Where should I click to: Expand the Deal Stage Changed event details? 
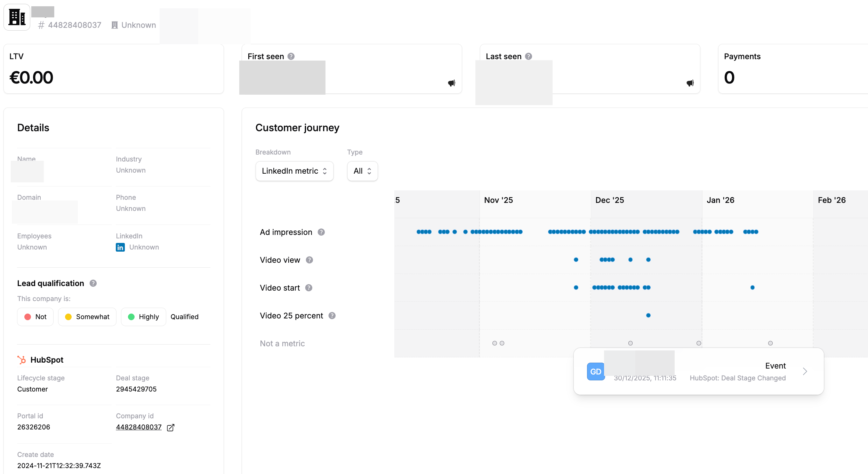805,371
